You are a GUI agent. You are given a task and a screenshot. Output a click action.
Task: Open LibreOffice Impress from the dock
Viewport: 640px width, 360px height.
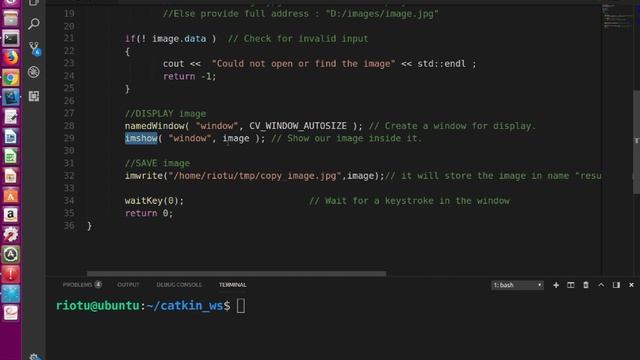pyautogui.click(x=11, y=176)
